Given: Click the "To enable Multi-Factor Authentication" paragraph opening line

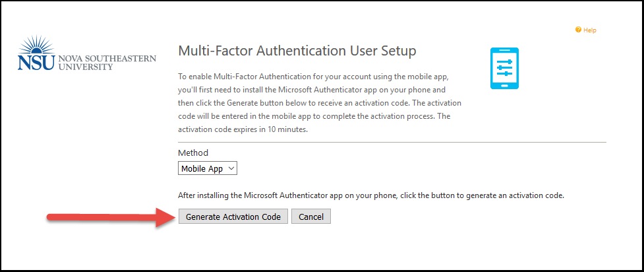Looking at the screenshot, I should [x=316, y=77].
